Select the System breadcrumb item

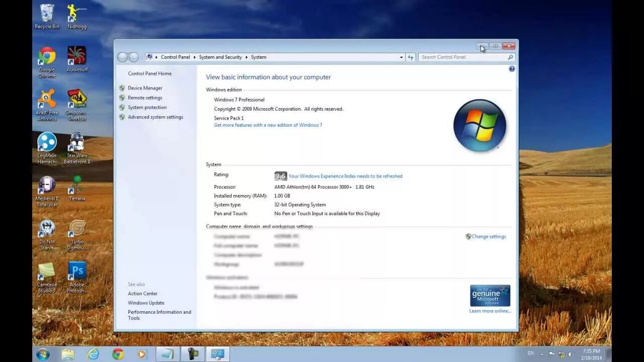(259, 57)
